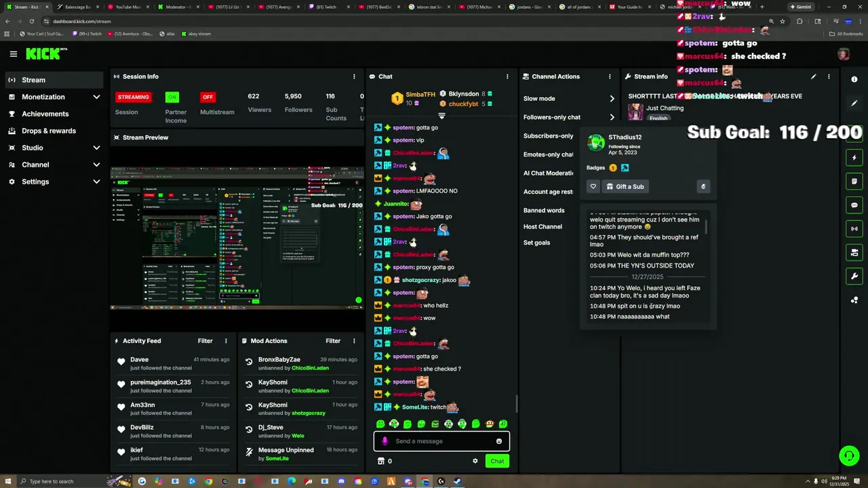The image size is (868, 488).
Task: Click the chat bubble icon in right sidebar
Action: (x=854, y=205)
